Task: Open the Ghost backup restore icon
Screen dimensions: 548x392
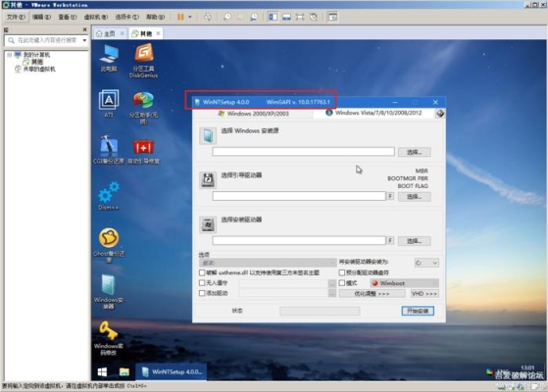Action: point(109,245)
